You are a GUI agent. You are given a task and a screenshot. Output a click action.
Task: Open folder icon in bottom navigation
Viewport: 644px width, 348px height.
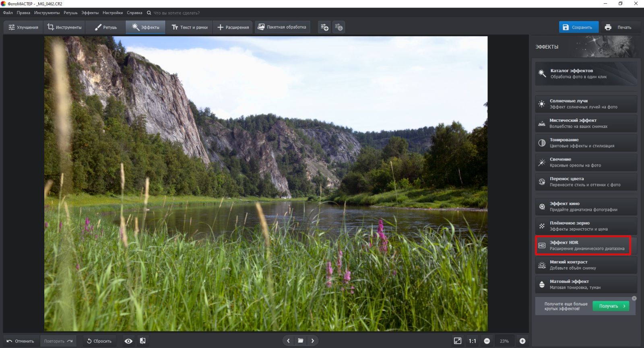tap(300, 341)
